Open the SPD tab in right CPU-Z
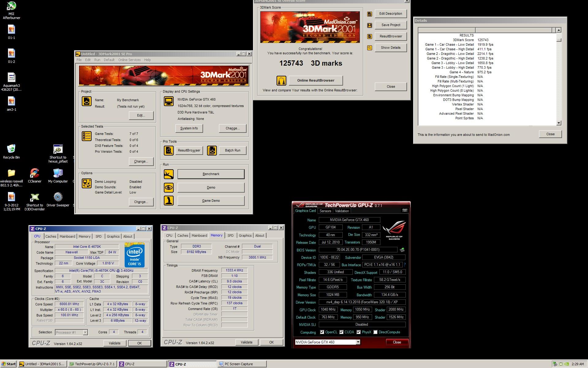 [x=231, y=236]
